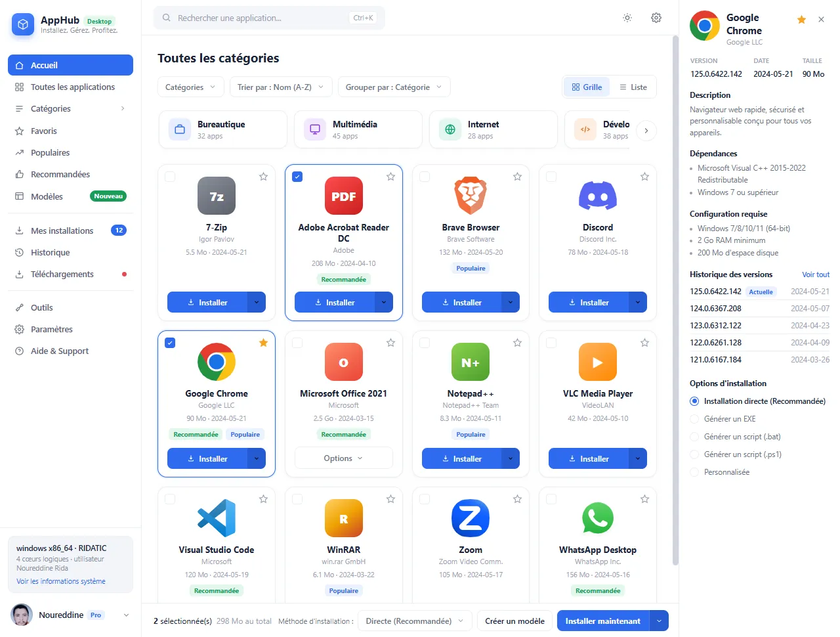Open Directe (Recommandée) method dropdown
The image size is (840, 637).
[x=415, y=621]
